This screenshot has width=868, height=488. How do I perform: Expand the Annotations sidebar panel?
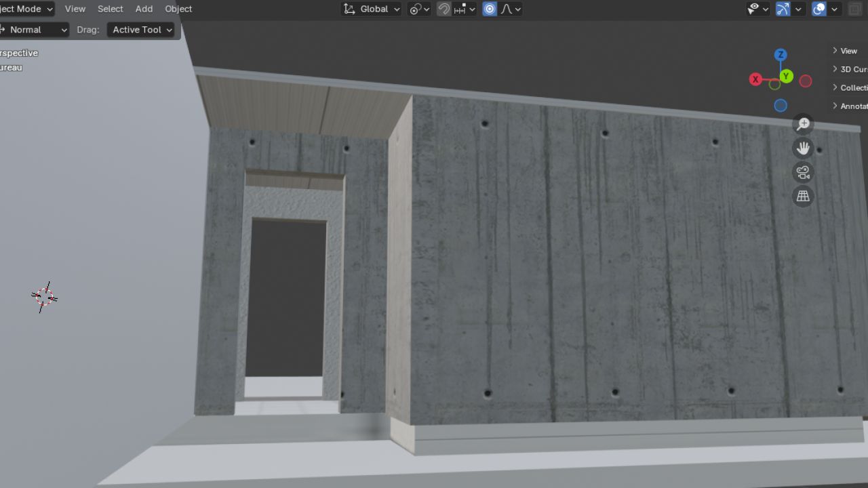850,106
